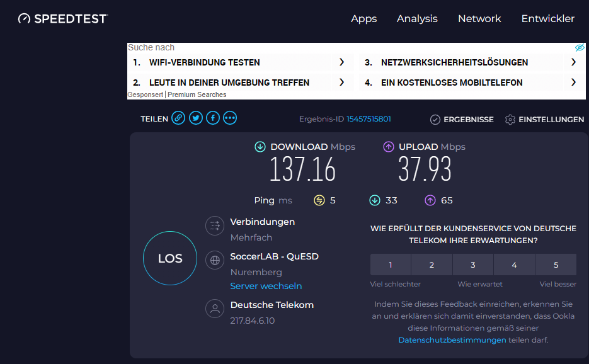Click the globe server icon
This screenshot has width=589, height=364.
[215, 259]
